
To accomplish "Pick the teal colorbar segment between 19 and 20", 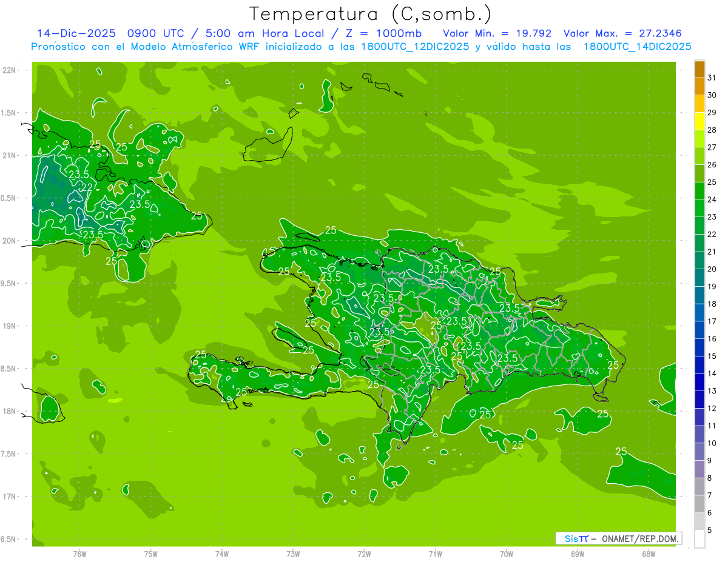I will (x=699, y=278).
